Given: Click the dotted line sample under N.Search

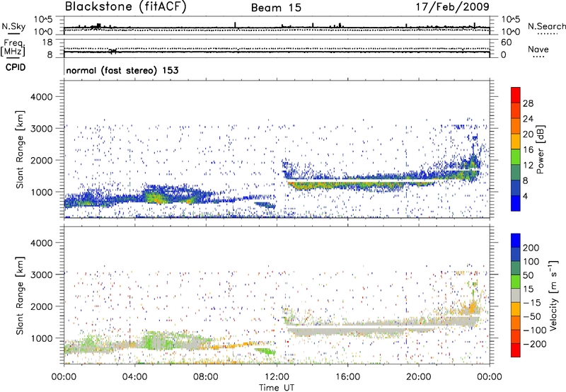Looking at the screenshot, I should tap(548, 34).
